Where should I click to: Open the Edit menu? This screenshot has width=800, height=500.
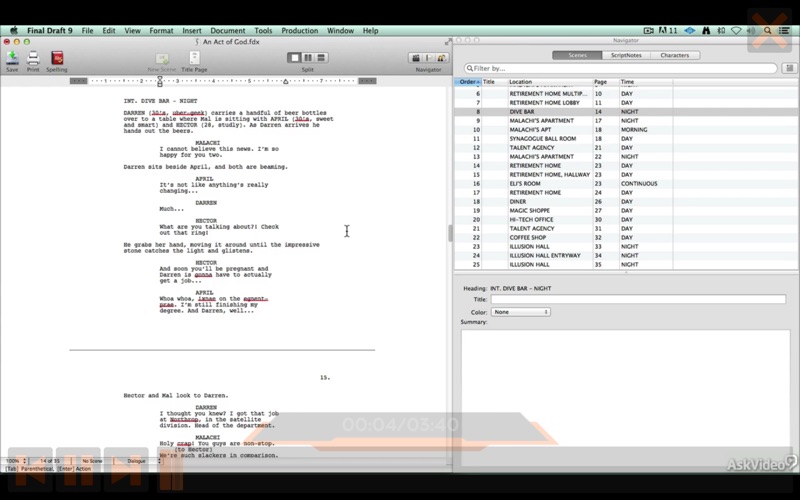pyautogui.click(x=109, y=31)
